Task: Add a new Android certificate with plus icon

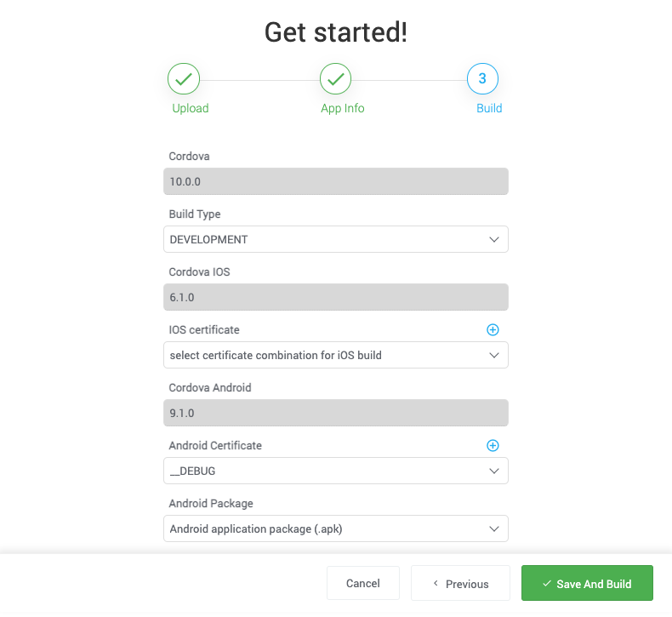Action: click(493, 445)
